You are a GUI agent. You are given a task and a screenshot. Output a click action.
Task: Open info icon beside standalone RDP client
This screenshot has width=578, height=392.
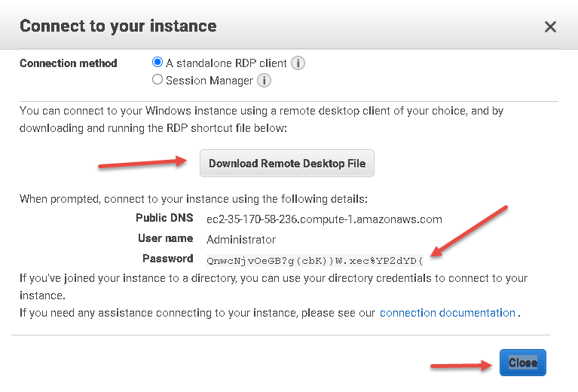tap(298, 63)
